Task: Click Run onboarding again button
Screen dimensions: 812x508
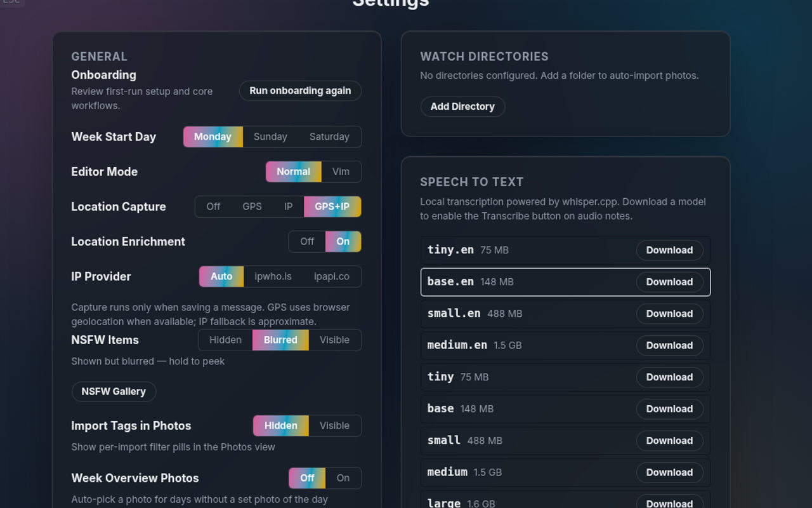Action: (300, 91)
